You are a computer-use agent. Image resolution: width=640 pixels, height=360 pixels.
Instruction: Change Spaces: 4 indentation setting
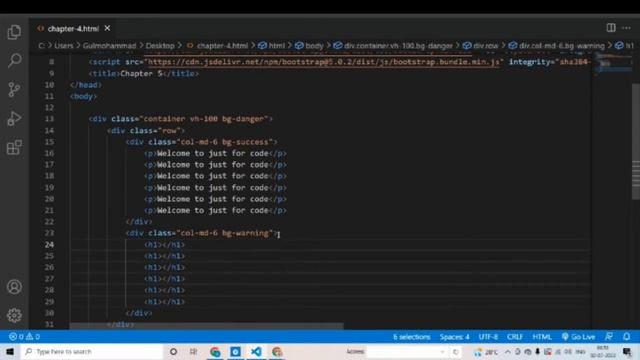[454, 337]
